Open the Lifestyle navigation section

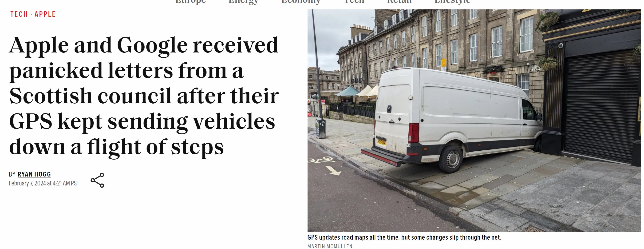[x=453, y=2]
